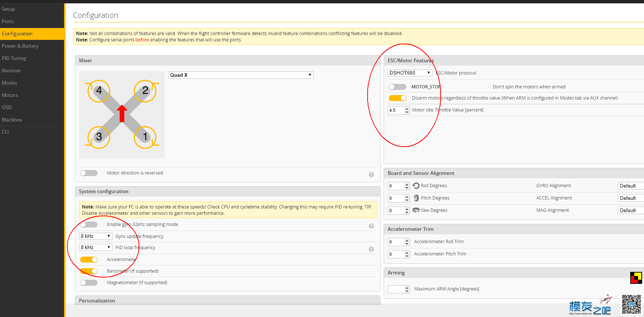Click the Pitch Degrees rotation icon

(x=416, y=198)
